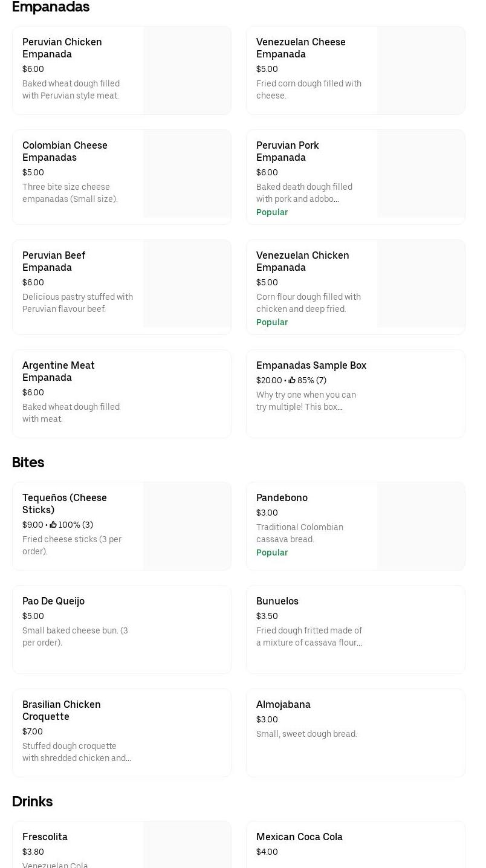Screen dimensions: 486x868
Task: Click the Tequeños thumbs-up rating icon
Action: pos(53,525)
